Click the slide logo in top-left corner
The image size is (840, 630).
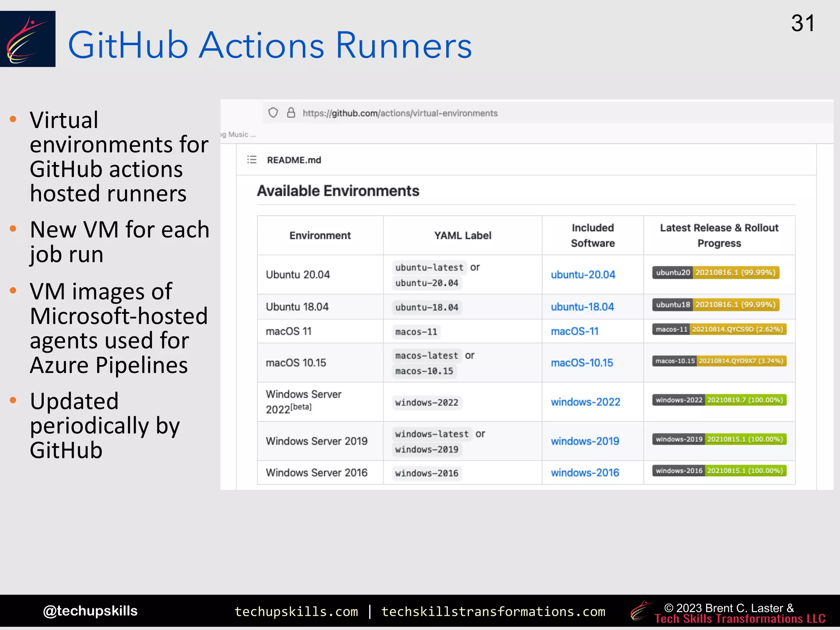[27, 39]
